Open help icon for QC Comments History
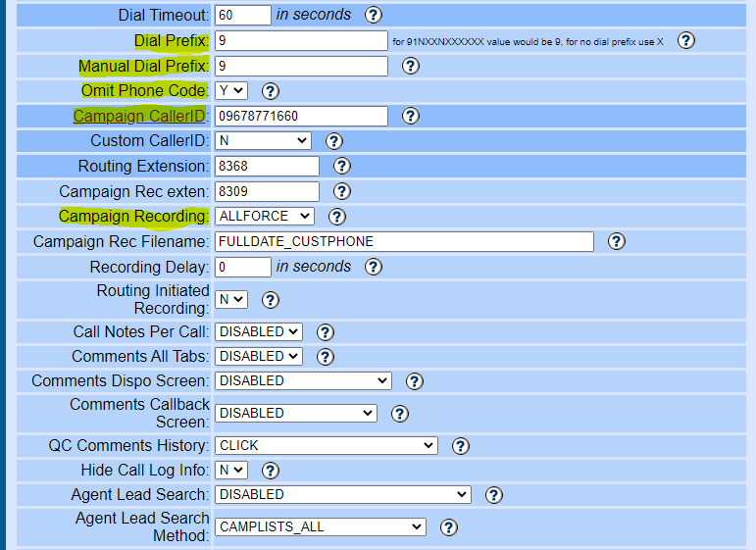The image size is (756, 550). click(x=461, y=446)
